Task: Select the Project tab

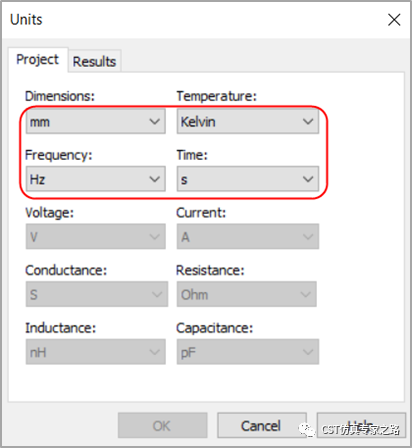Action: (x=38, y=59)
